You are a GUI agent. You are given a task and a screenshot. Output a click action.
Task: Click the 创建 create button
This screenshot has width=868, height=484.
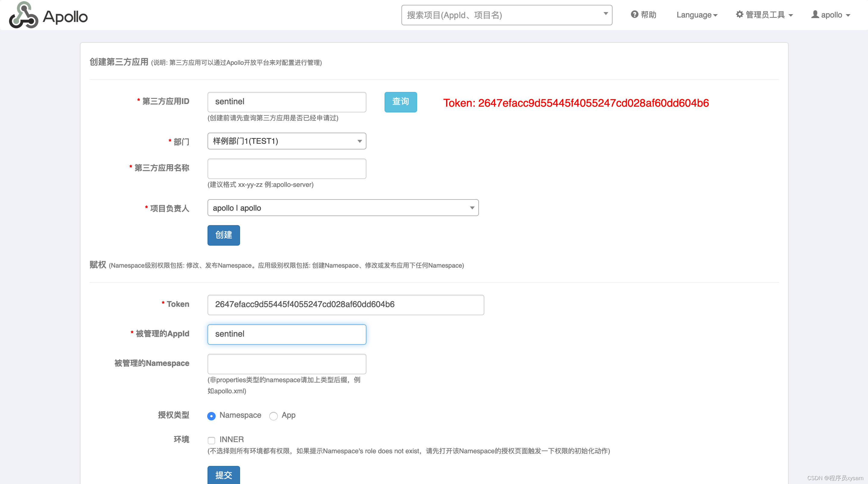pos(223,235)
